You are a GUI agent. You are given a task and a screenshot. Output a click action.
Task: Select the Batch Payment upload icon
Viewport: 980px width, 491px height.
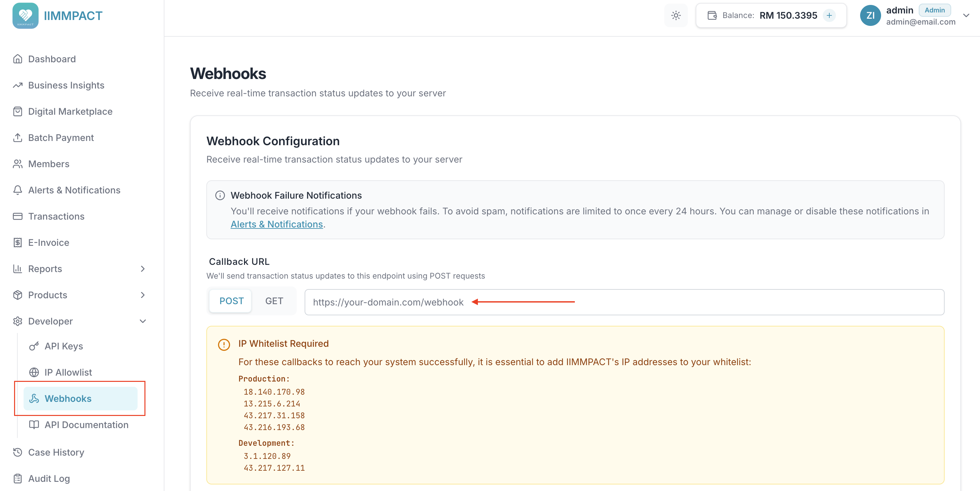coord(17,137)
